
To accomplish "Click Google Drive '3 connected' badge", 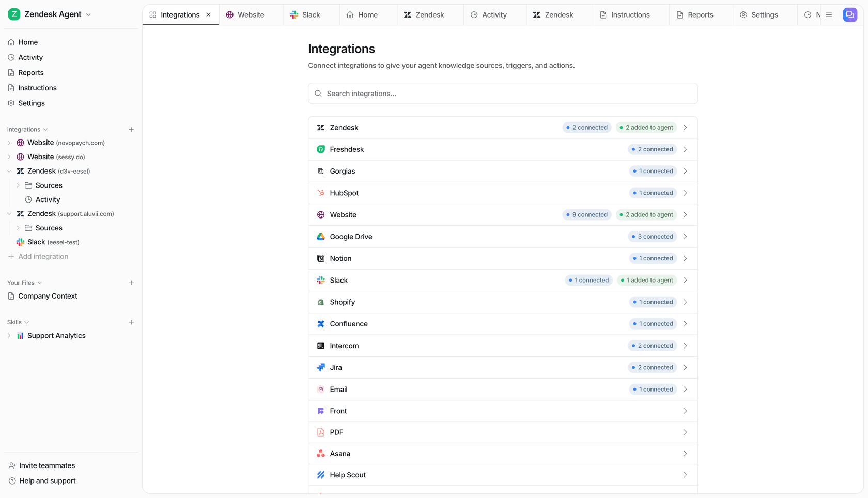I will click(x=653, y=237).
